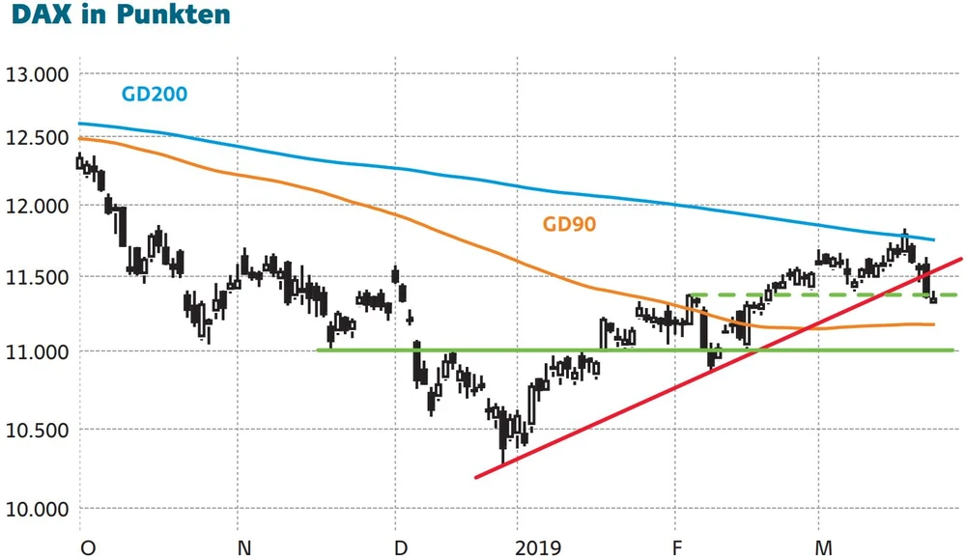Select the October "O" x-axis marker
The width and height of the screenshot is (966, 560).
click(x=88, y=547)
